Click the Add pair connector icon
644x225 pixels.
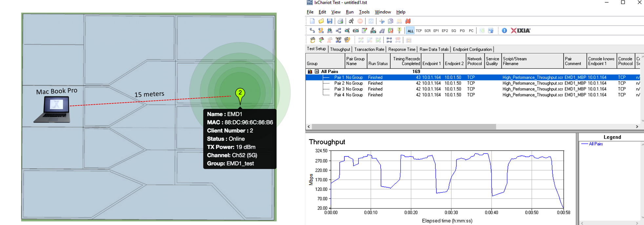click(x=312, y=31)
